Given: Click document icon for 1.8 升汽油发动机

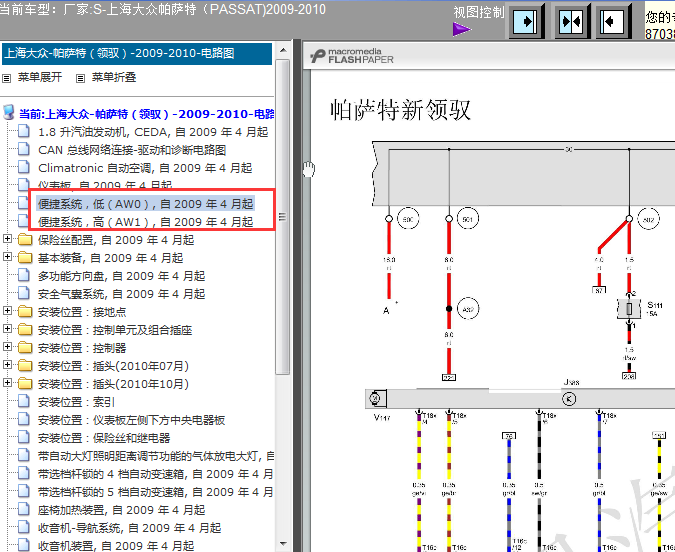Looking at the screenshot, I should coord(24,131).
